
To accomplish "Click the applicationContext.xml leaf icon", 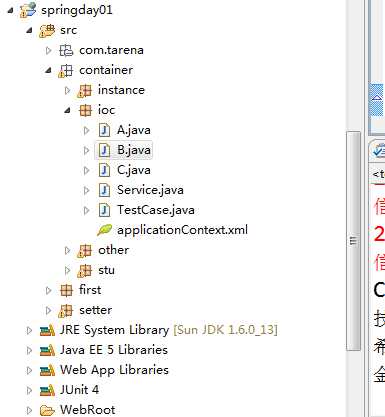I will tap(104, 230).
